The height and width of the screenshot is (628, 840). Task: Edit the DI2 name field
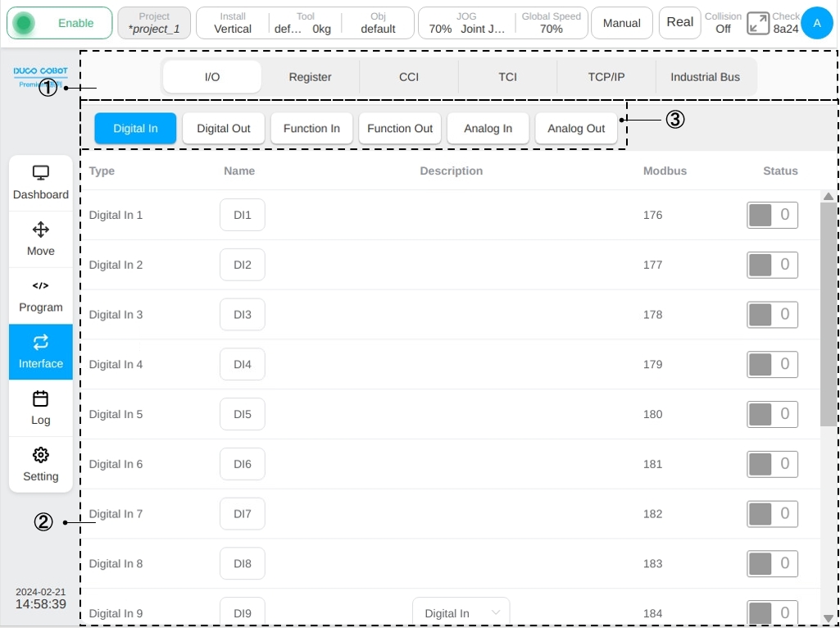pos(242,265)
